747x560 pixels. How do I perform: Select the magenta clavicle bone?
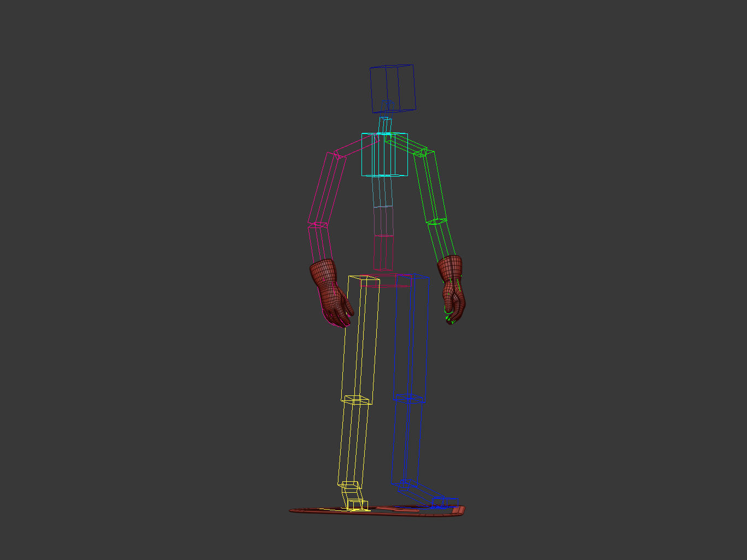tap(355, 147)
